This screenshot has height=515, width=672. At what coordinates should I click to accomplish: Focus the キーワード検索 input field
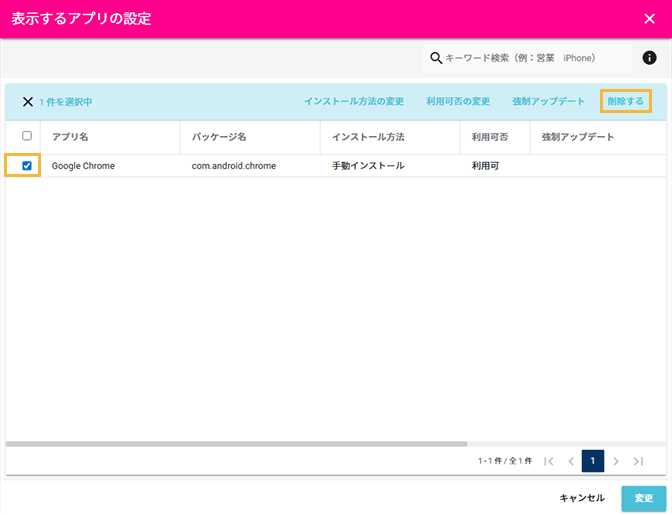(x=527, y=58)
